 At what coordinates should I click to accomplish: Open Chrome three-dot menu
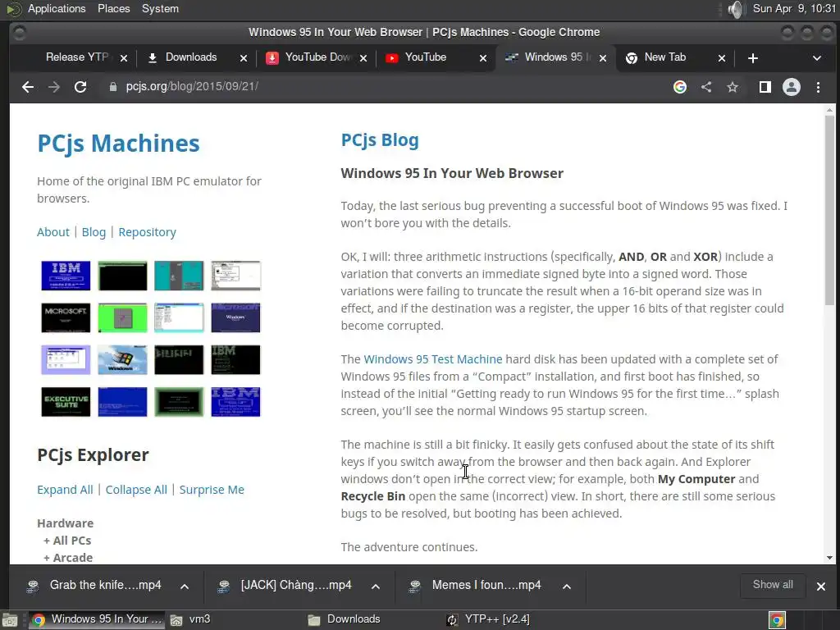click(x=818, y=87)
